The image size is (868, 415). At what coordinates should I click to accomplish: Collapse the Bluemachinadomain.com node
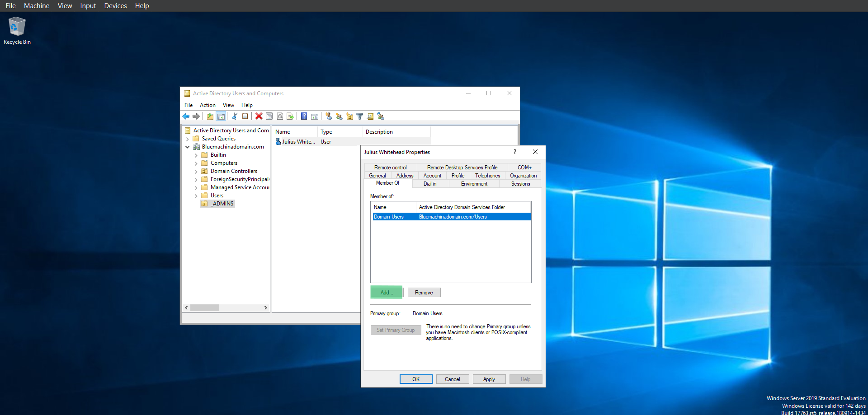[188, 147]
